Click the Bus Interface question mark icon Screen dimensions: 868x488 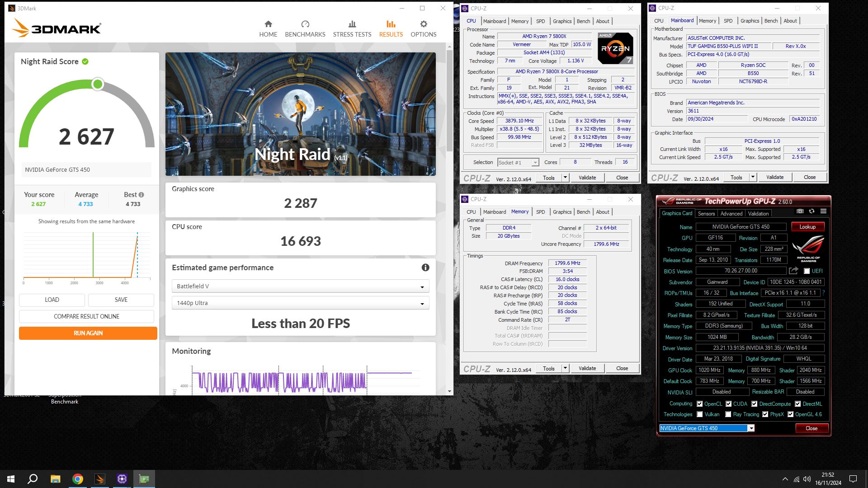tap(824, 293)
